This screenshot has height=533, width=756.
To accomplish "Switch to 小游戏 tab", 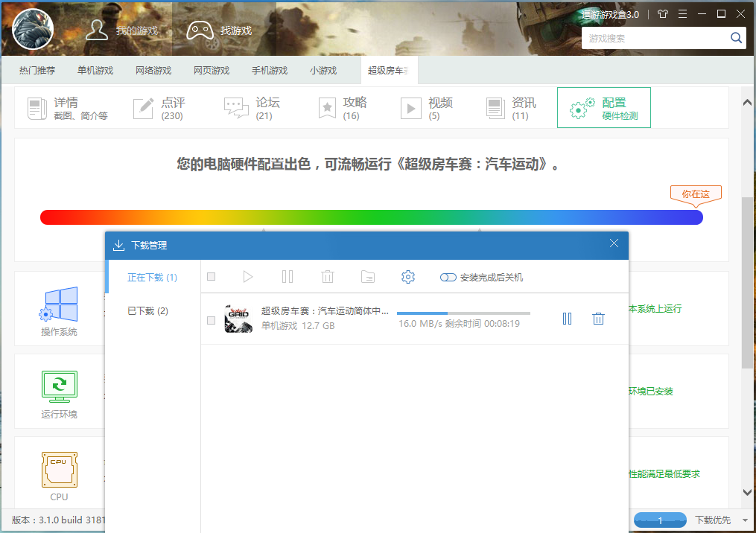I will (323, 71).
